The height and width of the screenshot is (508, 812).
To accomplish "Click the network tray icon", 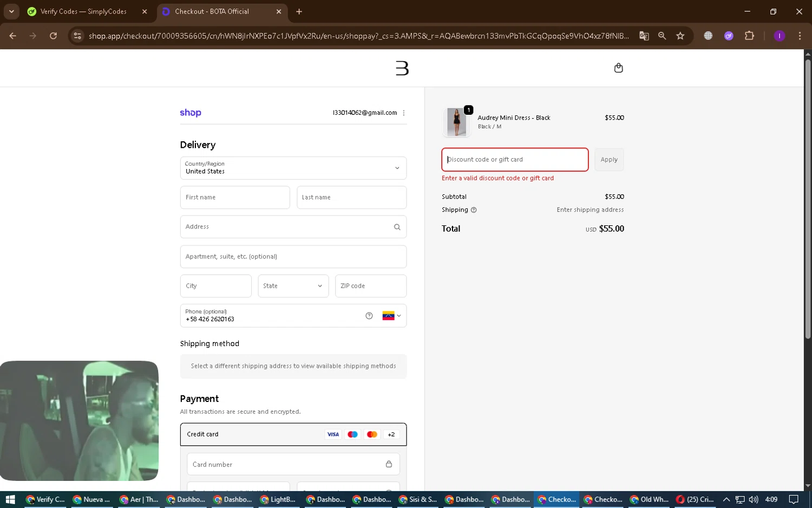I will [740, 499].
